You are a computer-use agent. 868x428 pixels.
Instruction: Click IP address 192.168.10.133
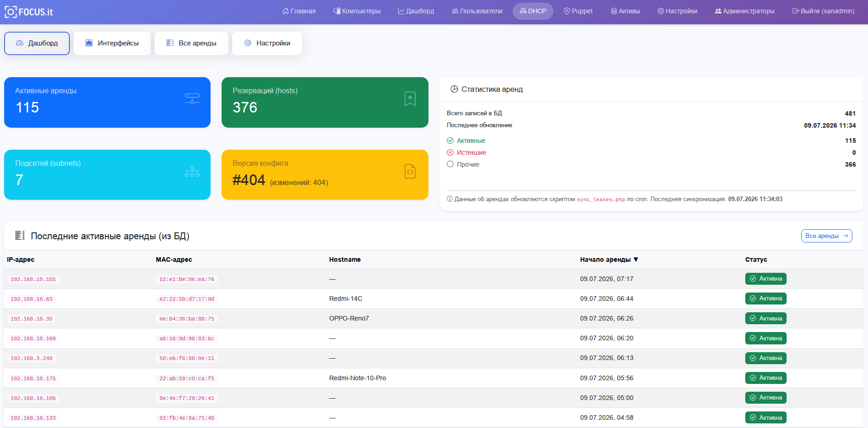(x=33, y=418)
